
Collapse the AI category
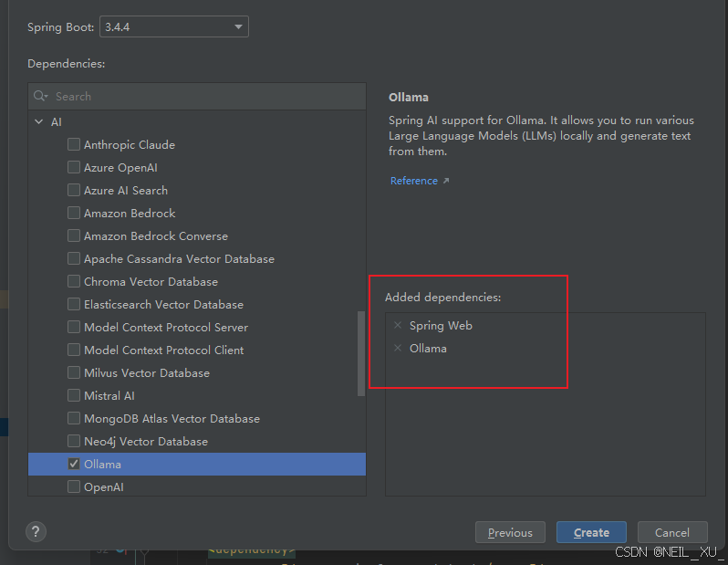tap(39, 121)
